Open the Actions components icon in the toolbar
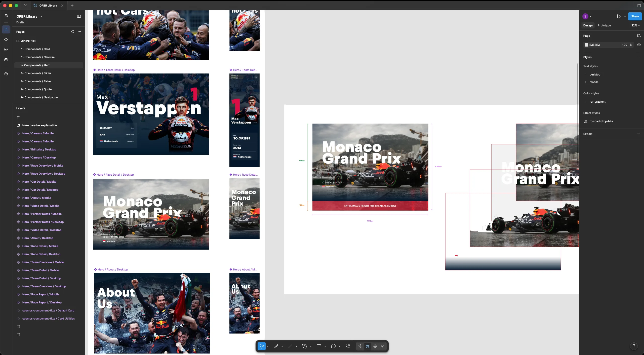The height and width of the screenshot is (355, 644). pyautogui.click(x=348, y=346)
